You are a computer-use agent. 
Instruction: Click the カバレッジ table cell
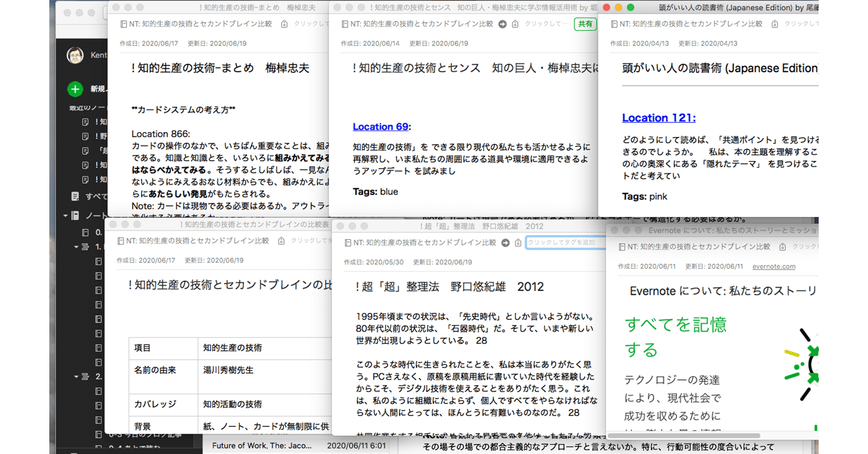[163, 405]
